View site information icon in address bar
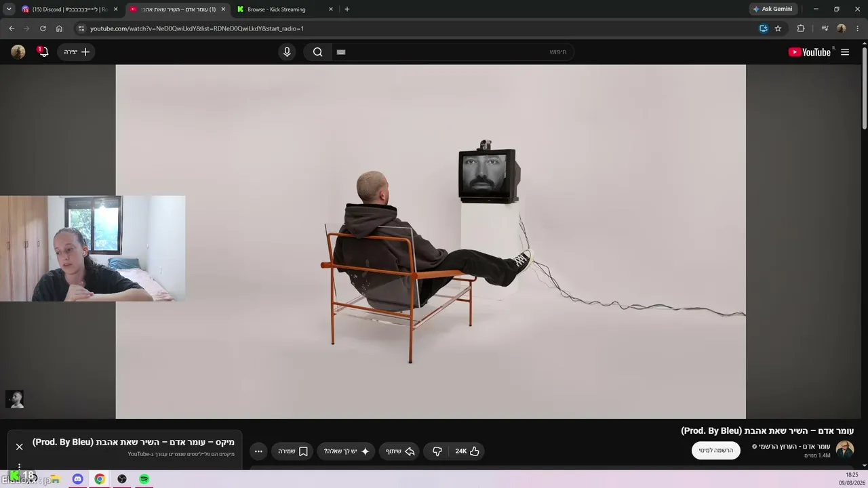The width and height of the screenshot is (868, 488). (81, 28)
